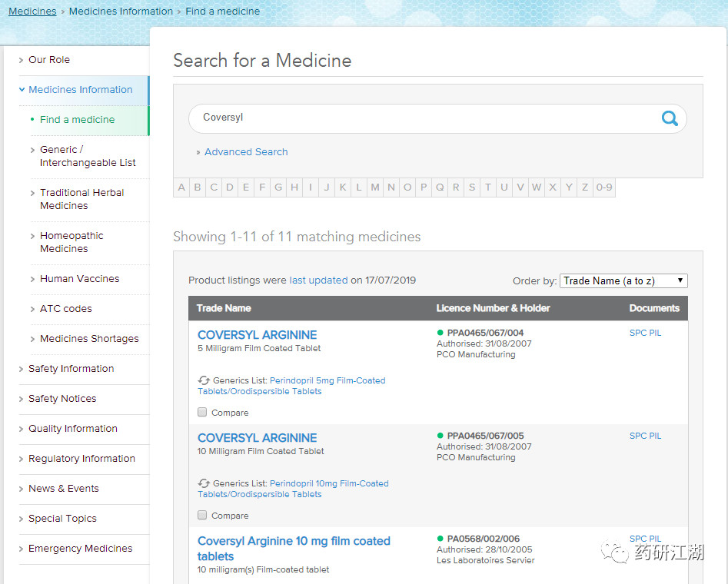The width and height of the screenshot is (728, 584).
Task: Open the Order by dropdown
Action: (x=623, y=280)
